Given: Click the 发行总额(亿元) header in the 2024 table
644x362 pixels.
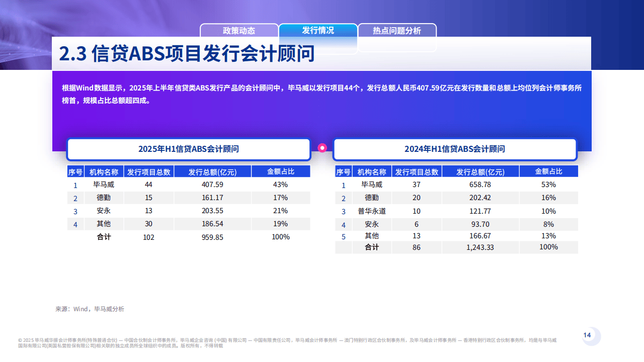Looking at the screenshot, I should [x=480, y=171].
